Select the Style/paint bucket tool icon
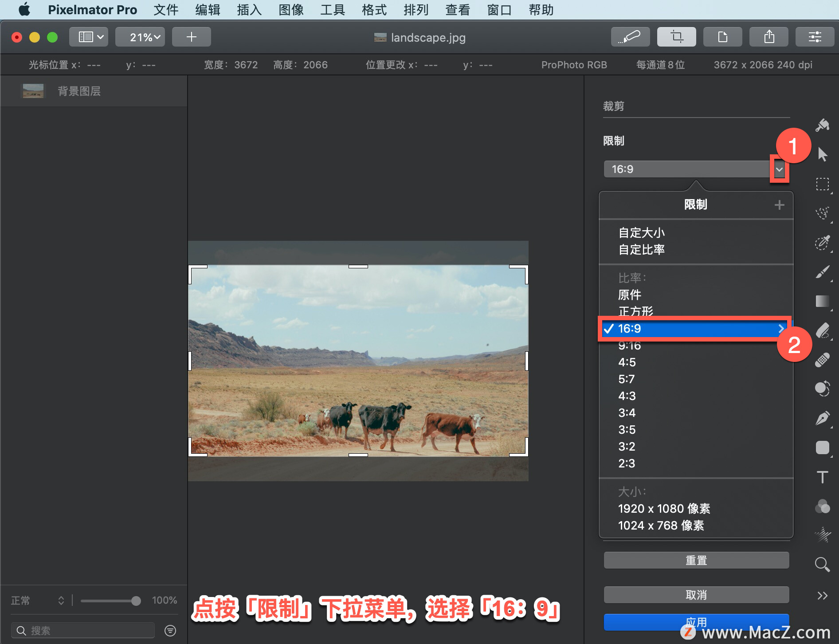The width and height of the screenshot is (839, 644). pos(823,126)
